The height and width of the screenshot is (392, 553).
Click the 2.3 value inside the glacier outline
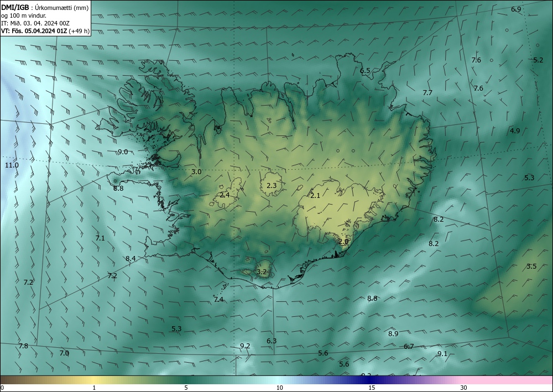click(272, 185)
